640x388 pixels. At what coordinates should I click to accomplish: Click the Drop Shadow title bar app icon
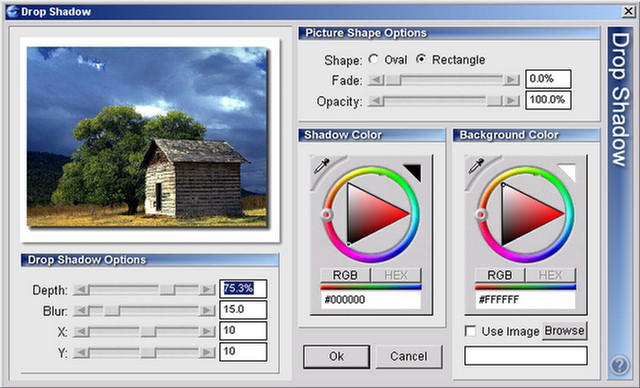coord(13,11)
